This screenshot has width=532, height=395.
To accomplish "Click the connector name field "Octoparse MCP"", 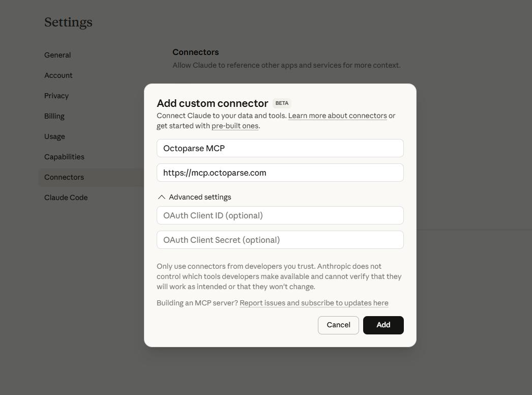I will (x=280, y=148).
